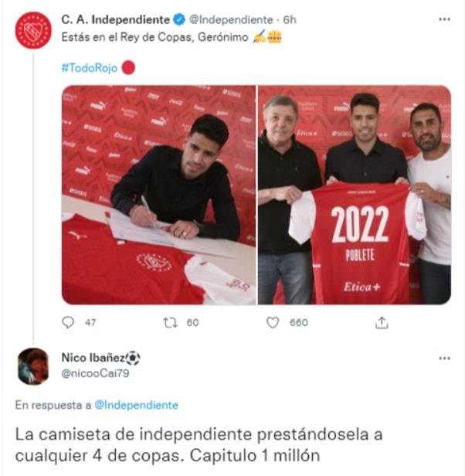This screenshot has height=476, width=465.
Task: Click the 6h timestamp of the tweet
Action: point(290,20)
